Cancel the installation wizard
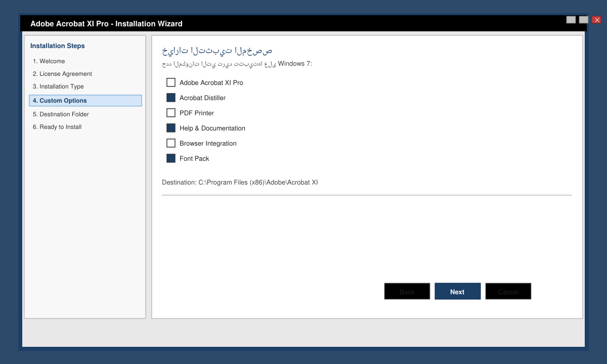Screen dimensions: 607x364 (508, 291)
